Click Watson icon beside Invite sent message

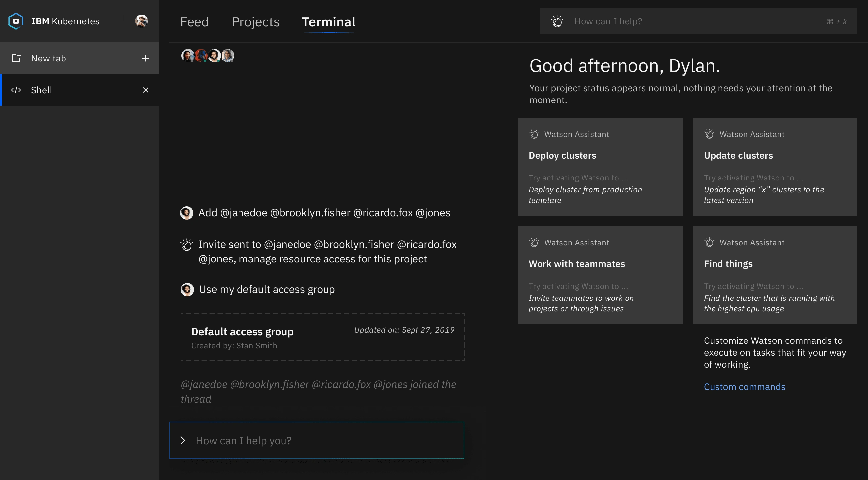pyautogui.click(x=186, y=245)
